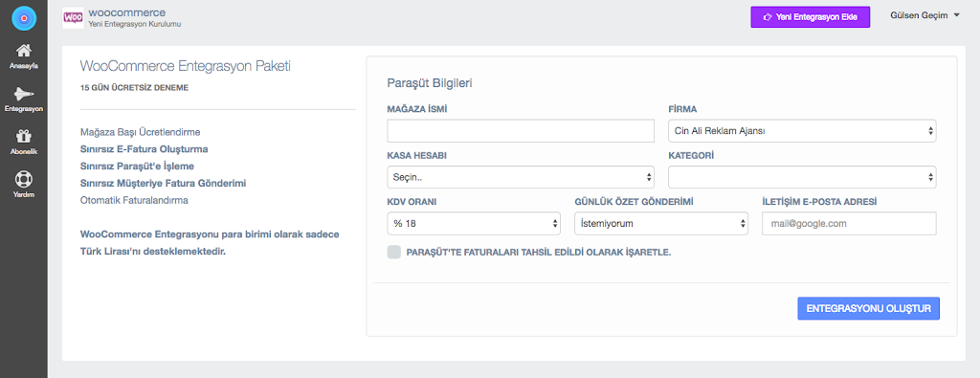The image size is (980, 378).
Task: Click "Sınırsız Müşteriye Fatura Gönderimi" text
Action: click(x=163, y=183)
